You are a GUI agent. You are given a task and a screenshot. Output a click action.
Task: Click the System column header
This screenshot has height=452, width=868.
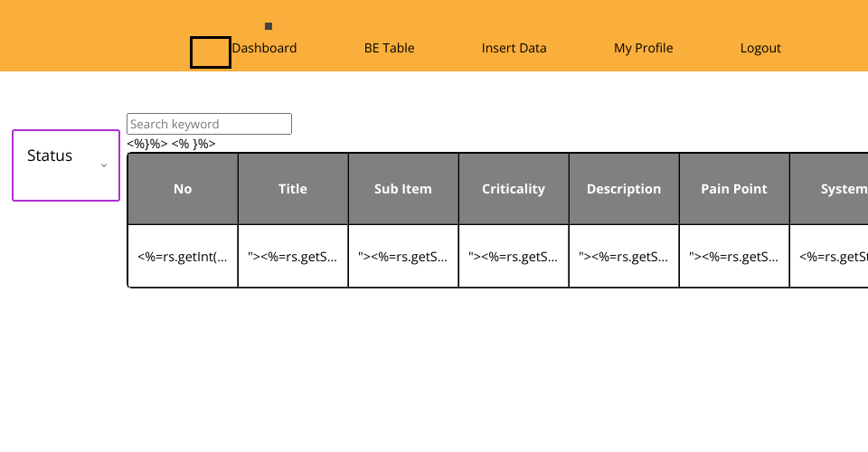click(829, 189)
